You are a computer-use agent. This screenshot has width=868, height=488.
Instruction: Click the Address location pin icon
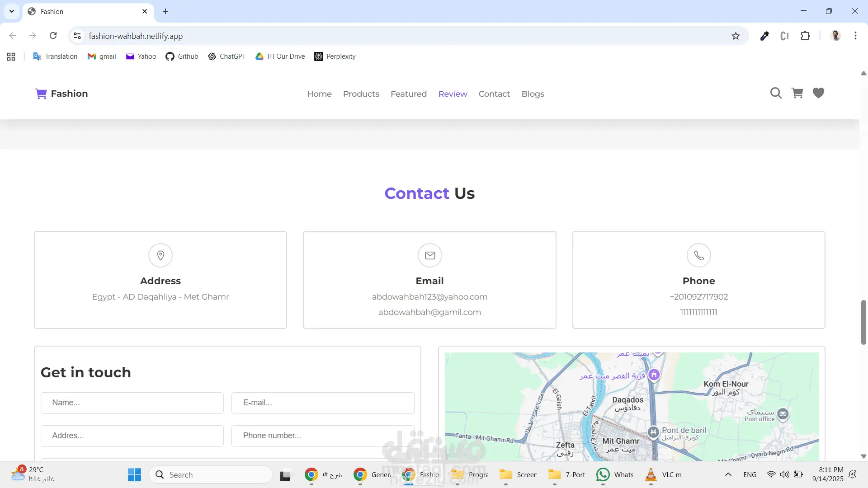point(160,255)
